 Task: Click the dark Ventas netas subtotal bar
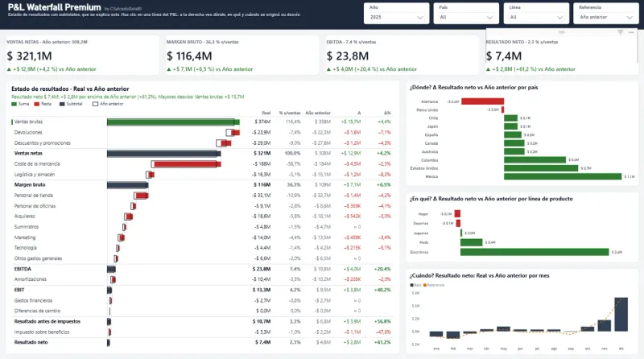click(164, 154)
